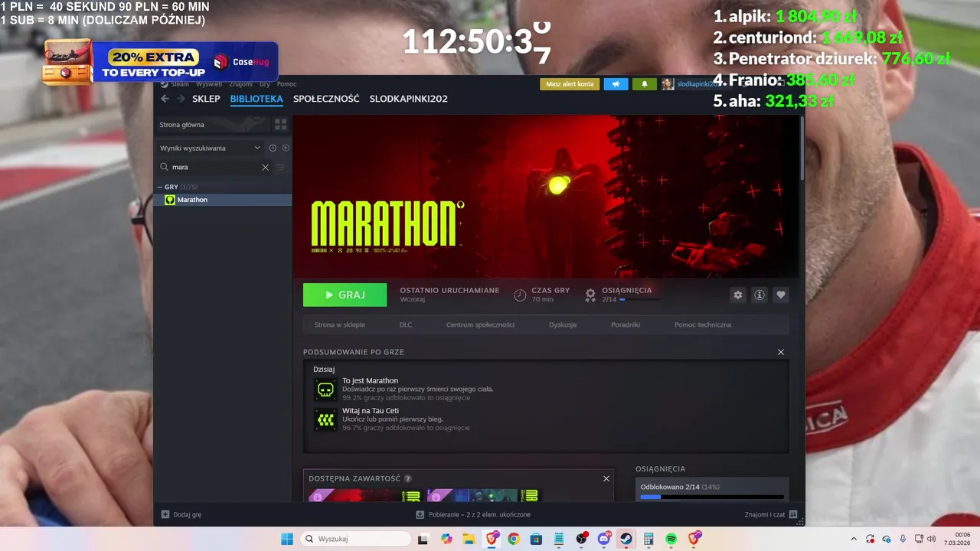Toggle recent activity clock filter
The image size is (980, 551).
273,148
